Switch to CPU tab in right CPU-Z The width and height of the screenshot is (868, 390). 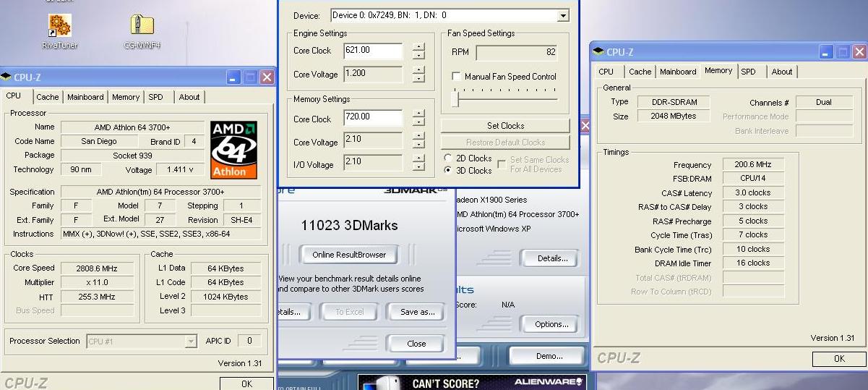click(606, 72)
